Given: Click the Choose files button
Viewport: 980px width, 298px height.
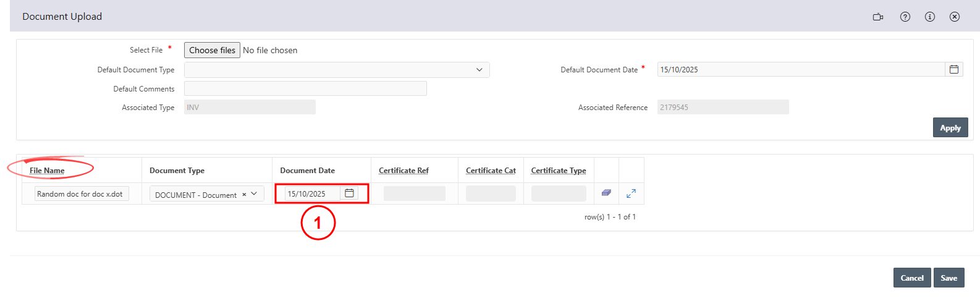Looking at the screenshot, I should point(212,50).
